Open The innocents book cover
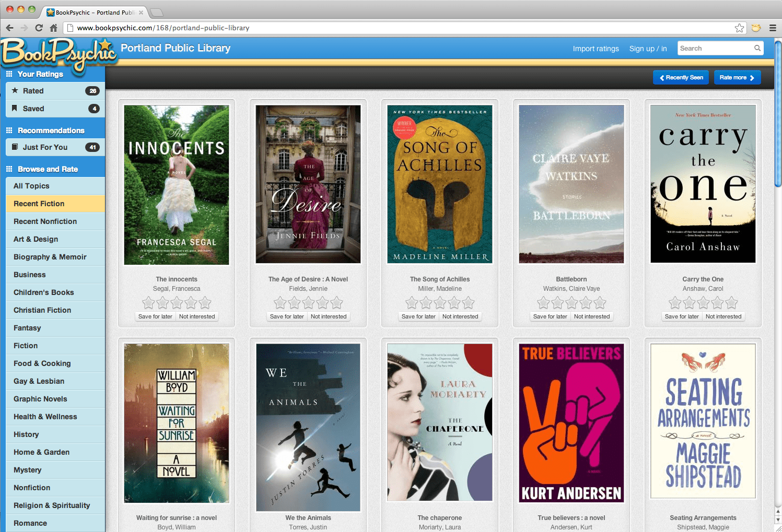This screenshot has height=532, width=782. coord(177,185)
